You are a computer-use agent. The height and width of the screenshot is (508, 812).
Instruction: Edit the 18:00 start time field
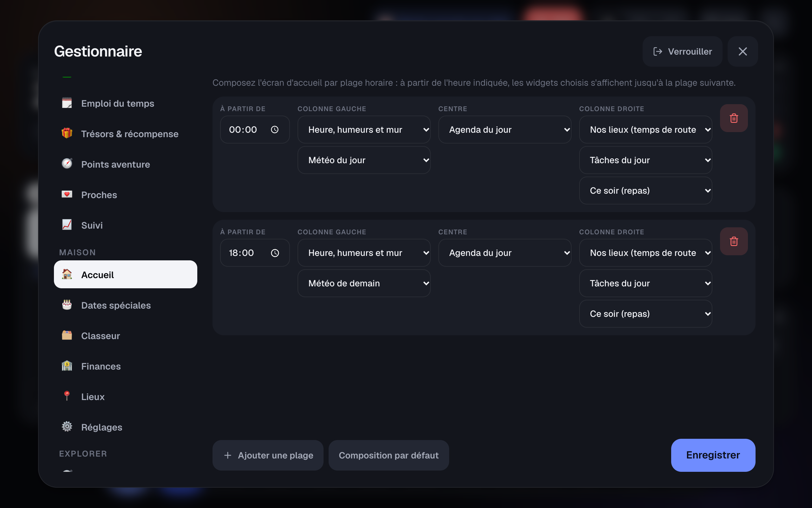(255, 253)
